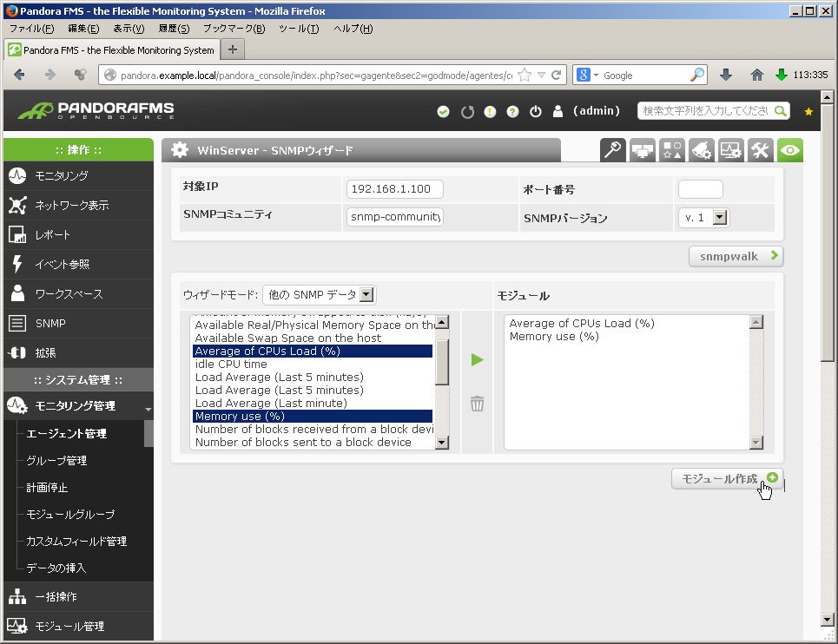Expand the モニタリング管理 sidebar section arrow
This screenshot has width=838, height=644.
click(x=148, y=409)
